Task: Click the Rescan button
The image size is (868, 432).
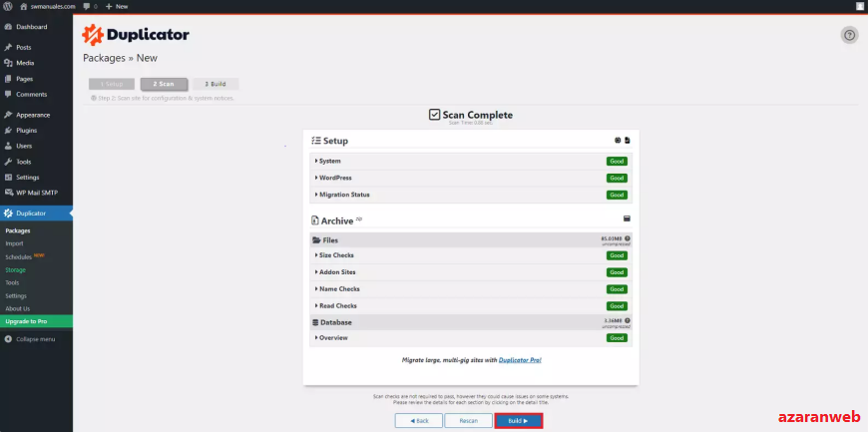Action: [x=468, y=421]
